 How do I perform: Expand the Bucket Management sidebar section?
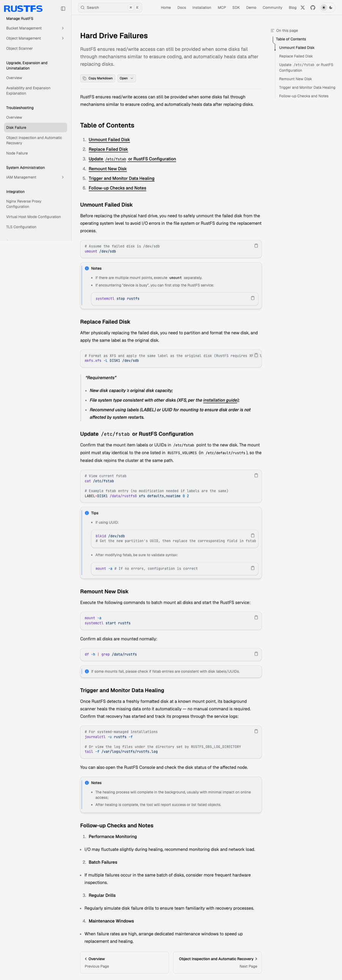pos(35,28)
